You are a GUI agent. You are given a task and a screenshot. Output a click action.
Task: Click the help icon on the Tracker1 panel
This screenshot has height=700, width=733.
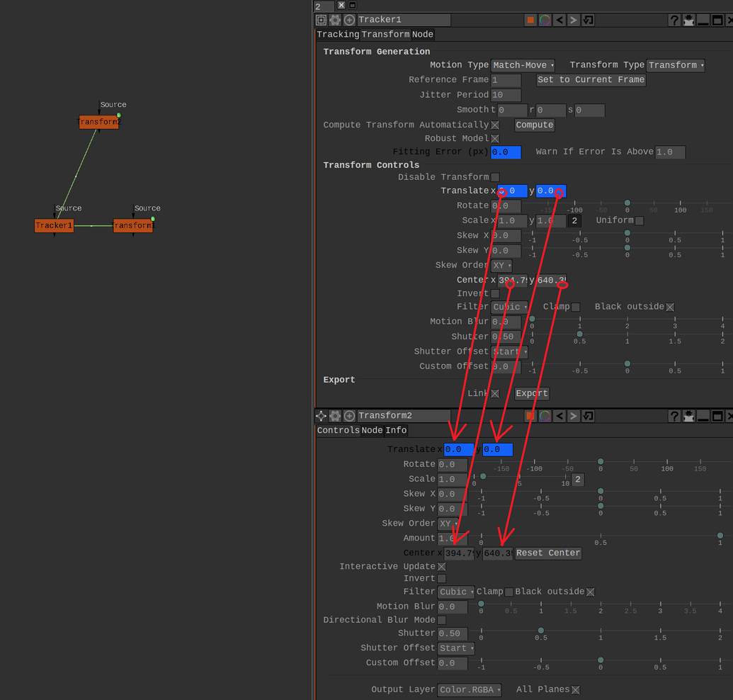(674, 19)
